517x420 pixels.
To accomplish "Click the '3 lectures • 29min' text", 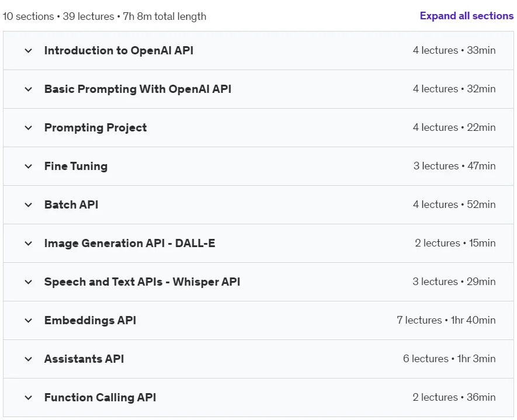I will (454, 282).
